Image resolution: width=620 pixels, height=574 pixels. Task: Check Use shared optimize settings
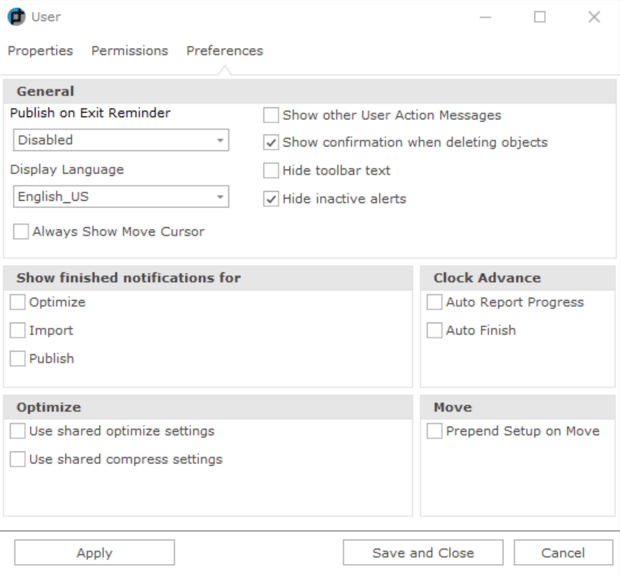[x=17, y=431]
